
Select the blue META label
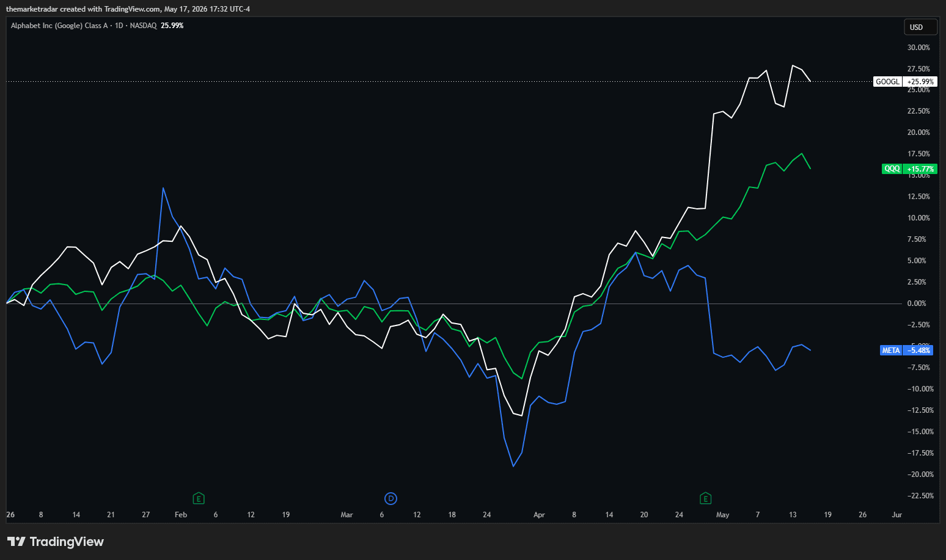(x=891, y=351)
